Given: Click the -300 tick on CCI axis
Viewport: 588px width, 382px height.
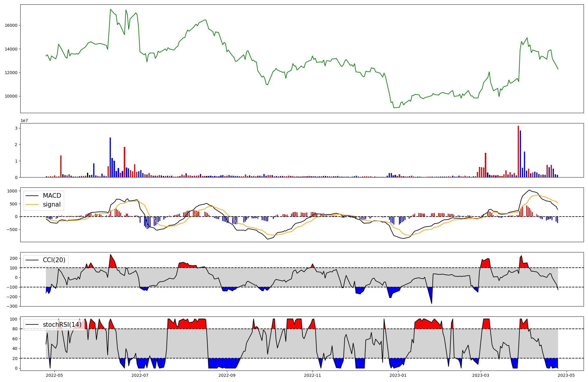Looking at the screenshot, I should click(x=12, y=306).
